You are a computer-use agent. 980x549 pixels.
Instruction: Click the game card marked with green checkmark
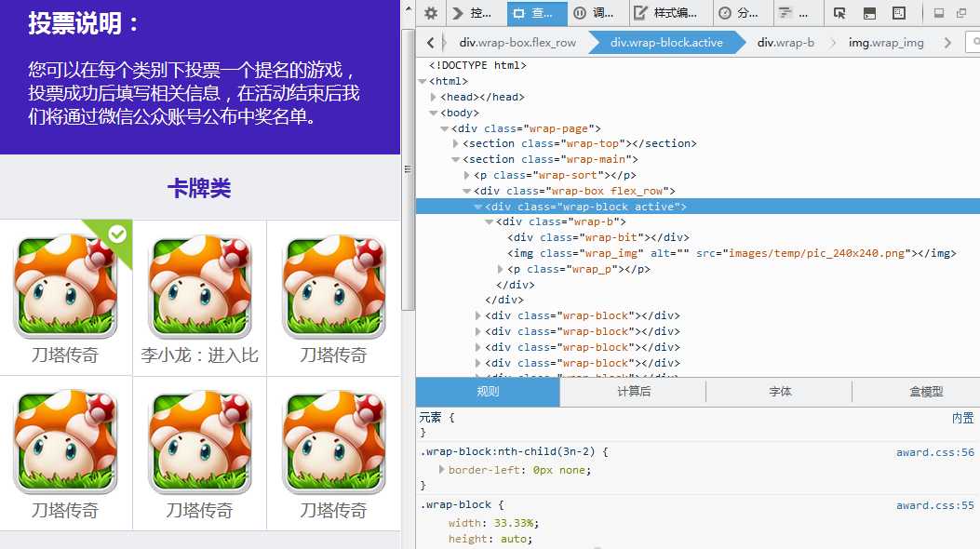[66, 298]
